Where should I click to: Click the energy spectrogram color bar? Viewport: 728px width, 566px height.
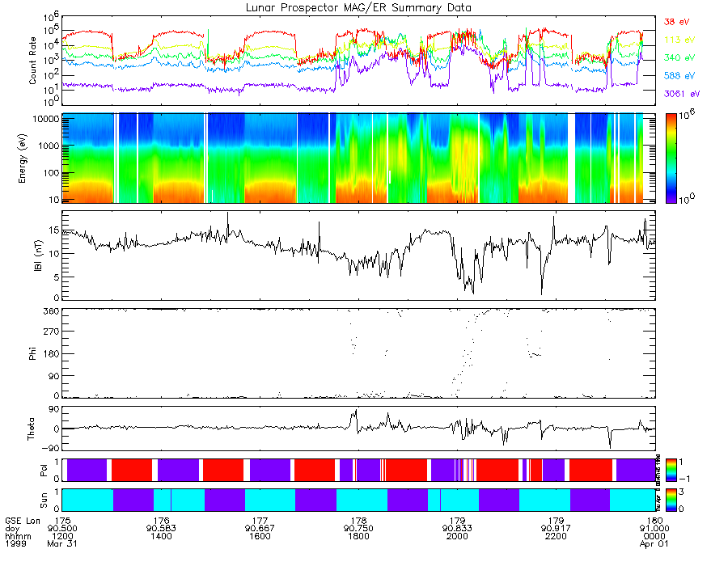pyautogui.click(x=671, y=158)
